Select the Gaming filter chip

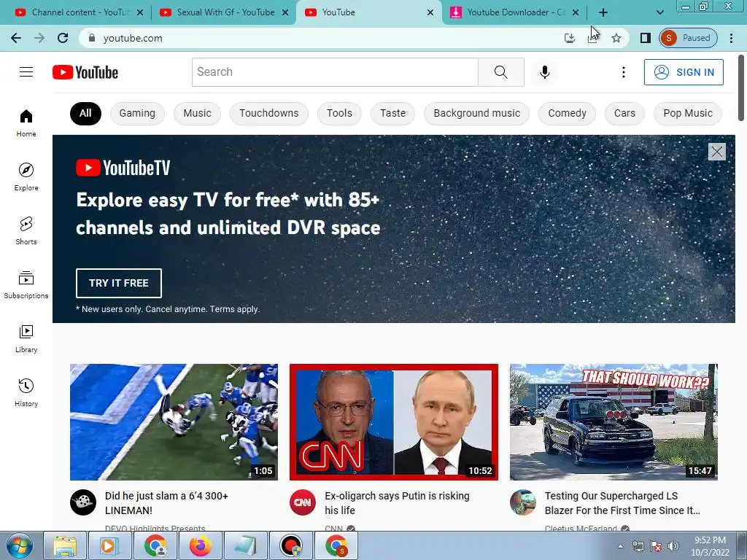(137, 113)
